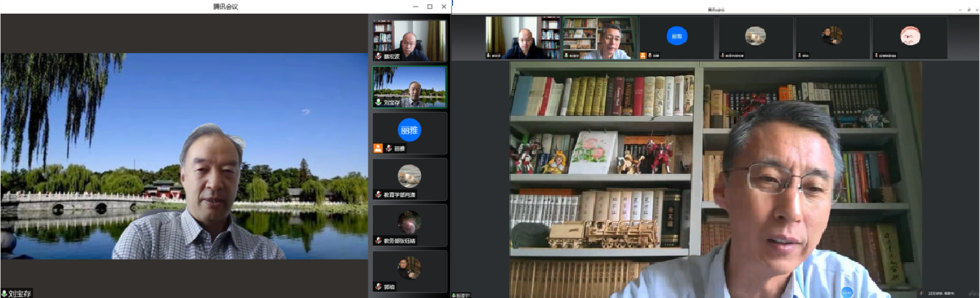The height and width of the screenshot is (298, 980).
Task: Click muted mic icon on 郭瑜 sidebar tile
Action: [378, 287]
